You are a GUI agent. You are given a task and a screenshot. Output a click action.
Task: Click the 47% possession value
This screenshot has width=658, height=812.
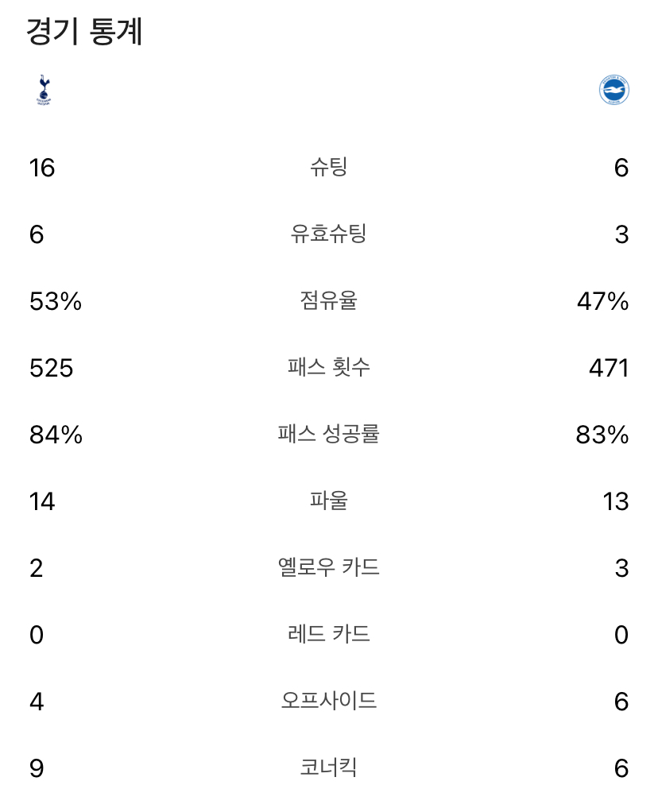point(603,301)
